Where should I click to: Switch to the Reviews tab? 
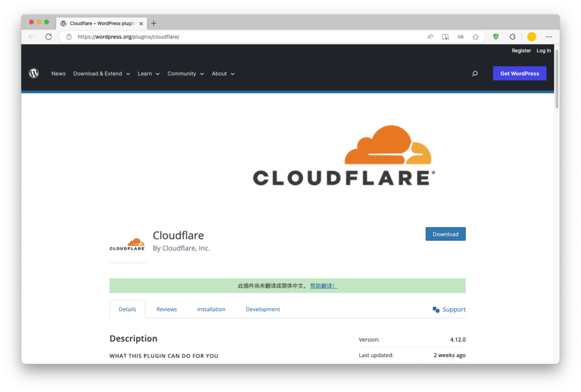tap(167, 309)
